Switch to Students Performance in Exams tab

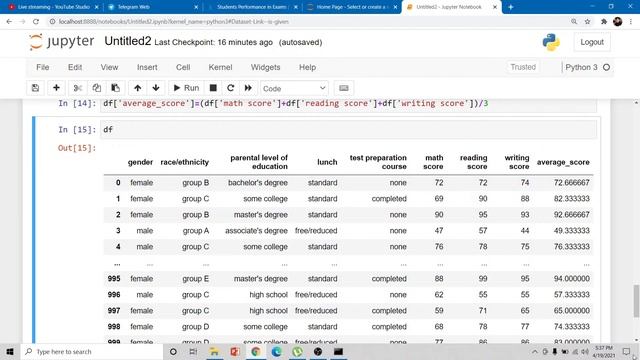(x=252, y=7)
